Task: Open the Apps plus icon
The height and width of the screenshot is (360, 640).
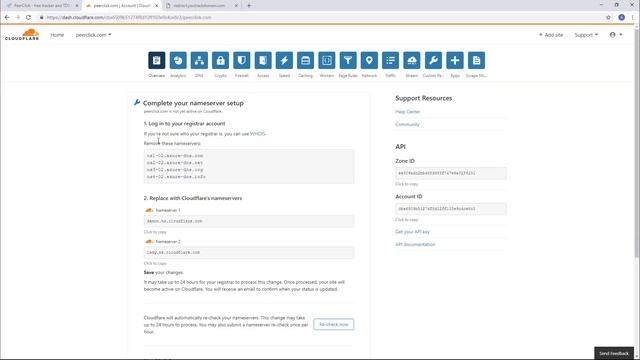Action: (x=455, y=60)
